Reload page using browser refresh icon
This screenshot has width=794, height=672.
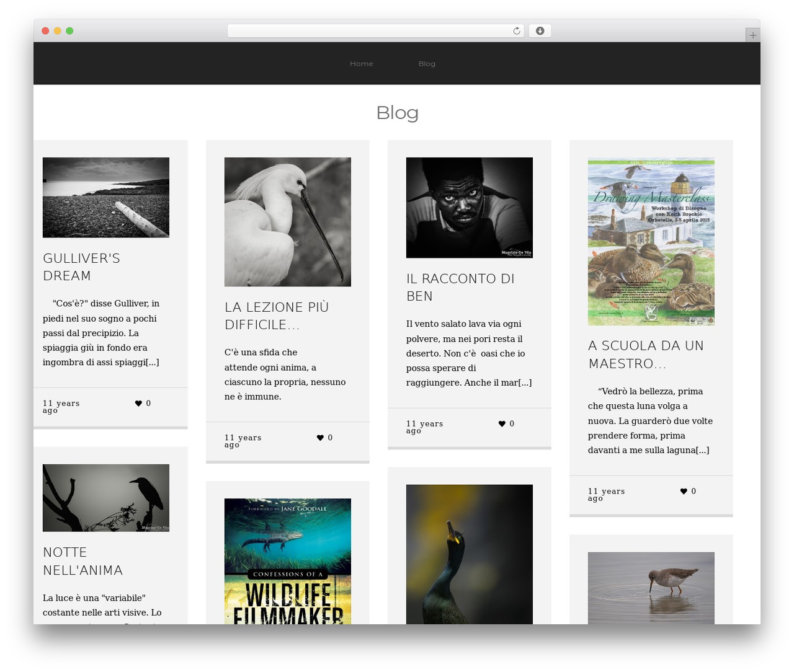pyautogui.click(x=516, y=31)
